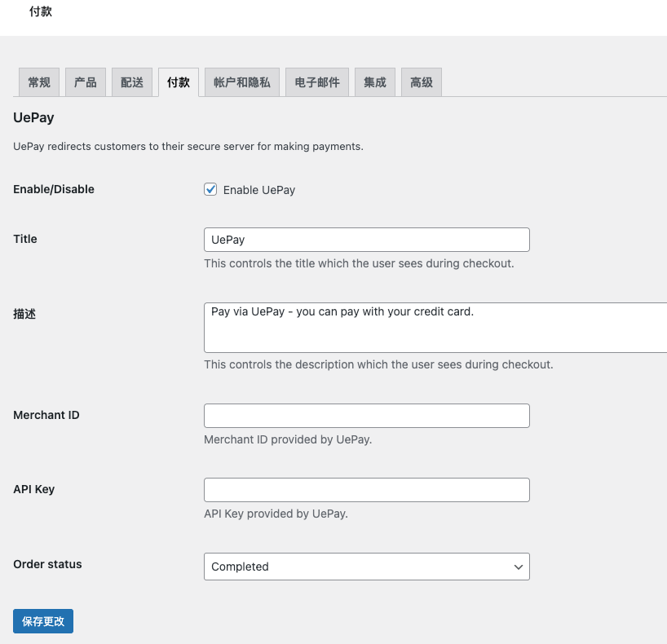Switch to the 电子邮件 tab
Image resolution: width=667 pixels, height=644 pixels.
point(317,82)
